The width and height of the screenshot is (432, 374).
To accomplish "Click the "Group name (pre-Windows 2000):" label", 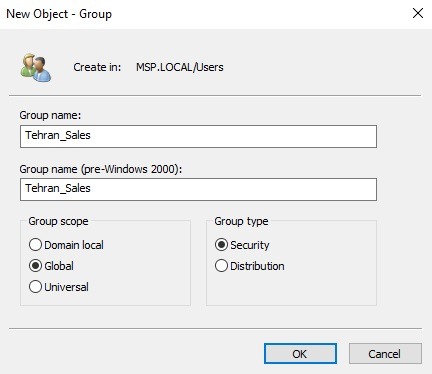I will coord(101,169).
